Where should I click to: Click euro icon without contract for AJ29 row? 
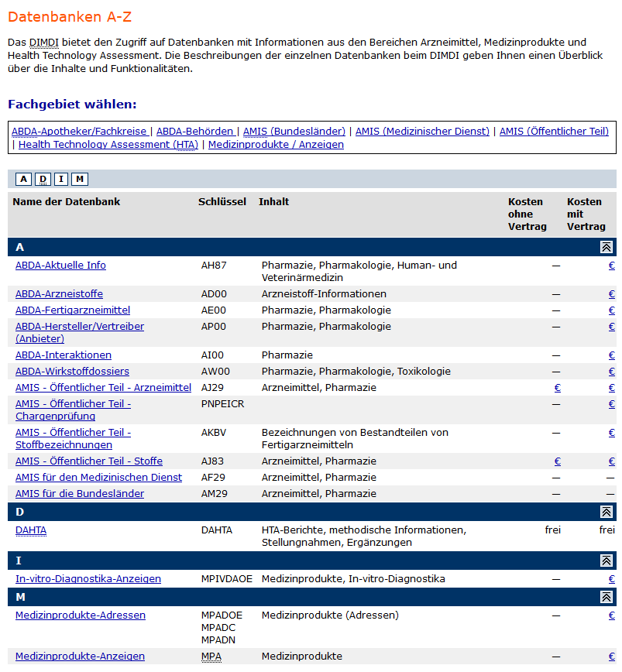[557, 388]
